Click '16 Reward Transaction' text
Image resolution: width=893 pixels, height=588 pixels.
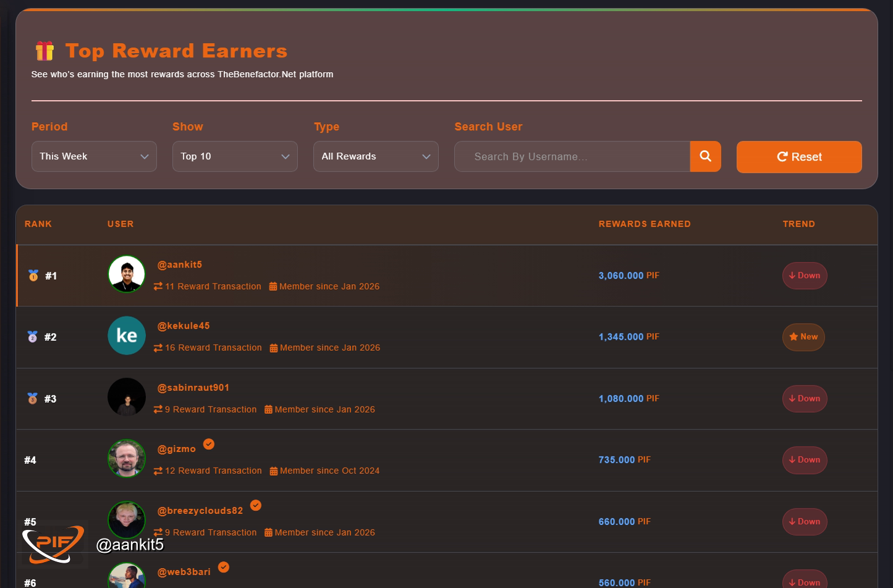pyautogui.click(x=213, y=348)
